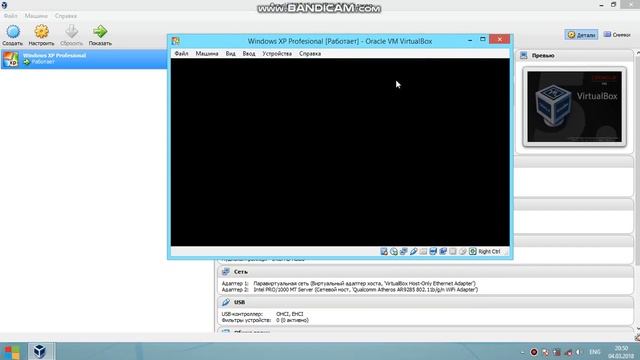Click USB devices icon in VM status bar
Screen dimensions: 640x360
pyautogui.click(x=413, y=251)
